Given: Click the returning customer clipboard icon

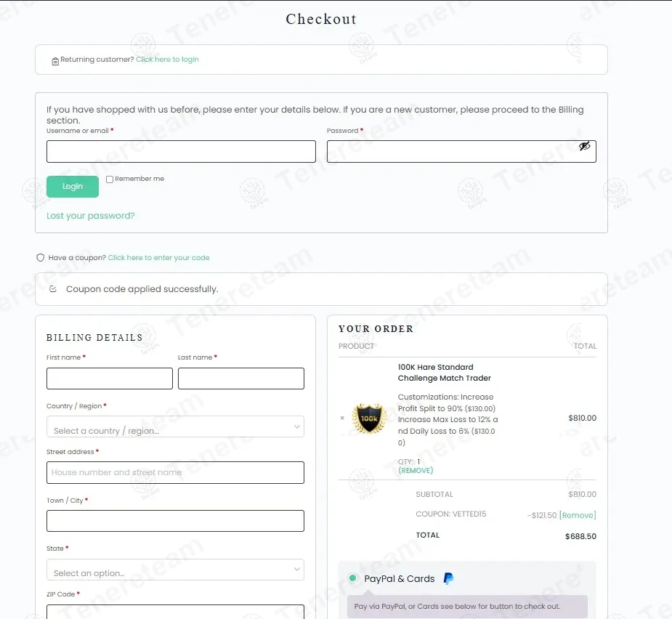Looking at the screenshot, I should [55, 61].
